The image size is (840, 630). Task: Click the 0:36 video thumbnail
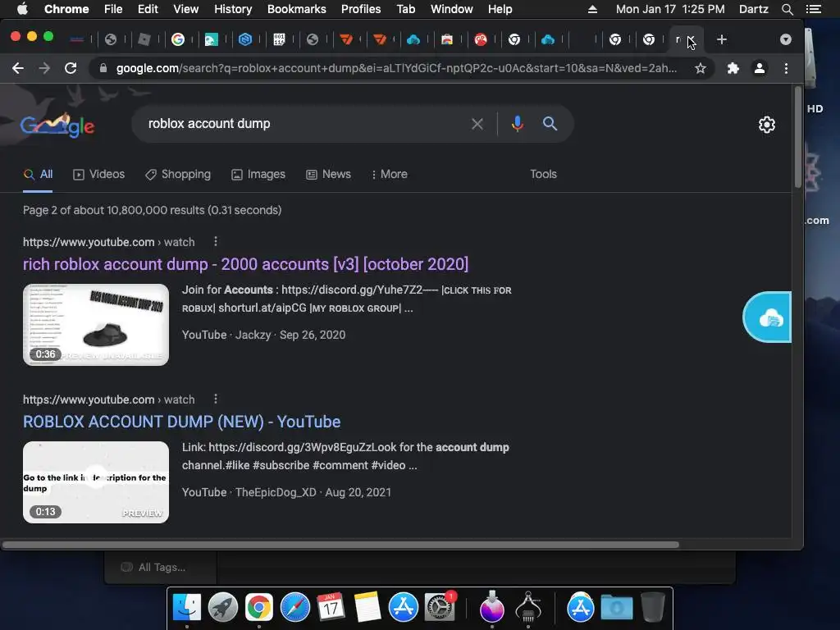tap(96, 325)
